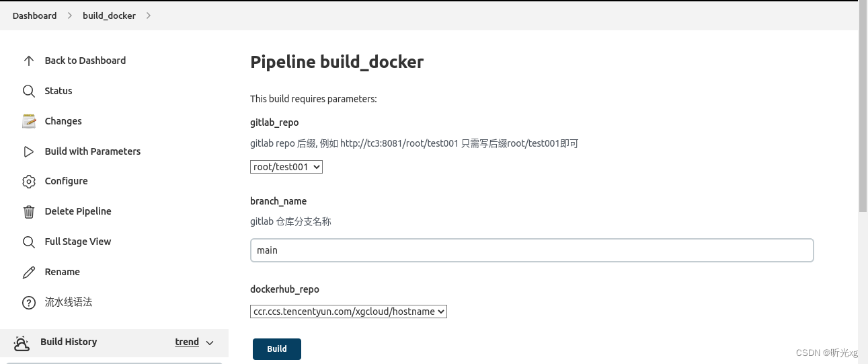Click the Delete Pipeline trash icon
This screenshot has width=868, height=364.
coord(29,211)
